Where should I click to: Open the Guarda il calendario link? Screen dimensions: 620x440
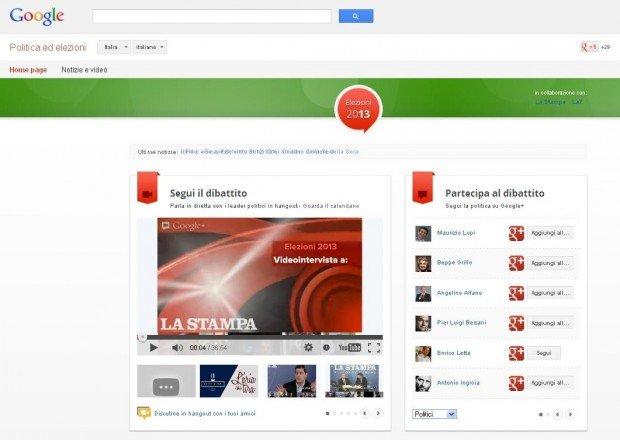point(331,206)
